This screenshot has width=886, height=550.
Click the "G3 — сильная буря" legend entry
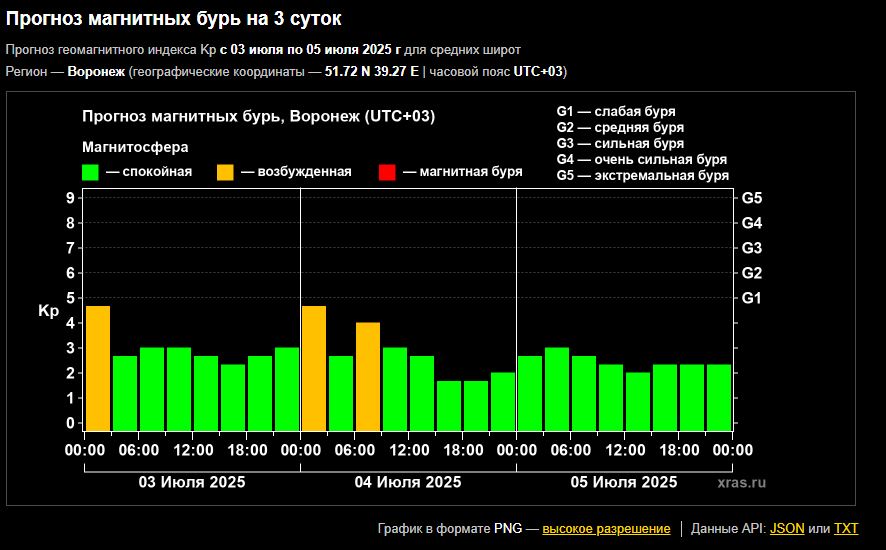(619, 144)
